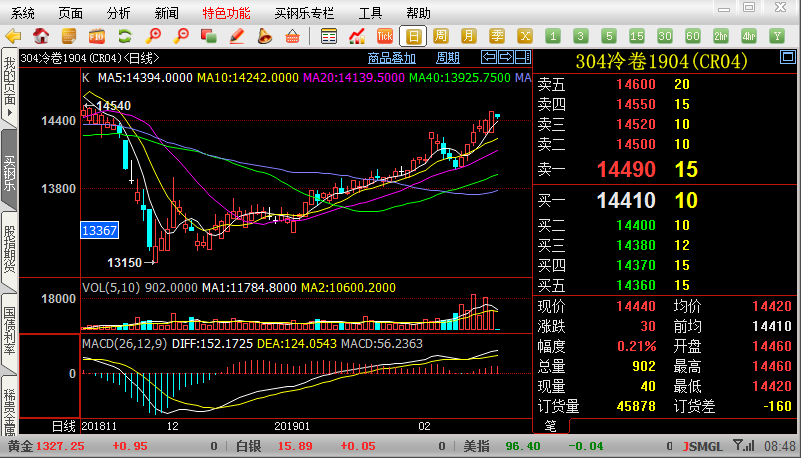Click the Tick chart icon

(383, 36)
